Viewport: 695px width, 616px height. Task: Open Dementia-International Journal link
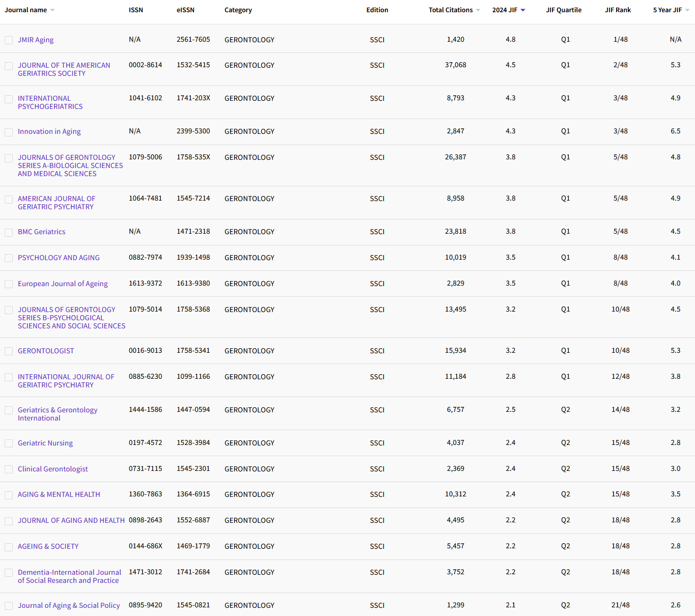coord(70,576)
